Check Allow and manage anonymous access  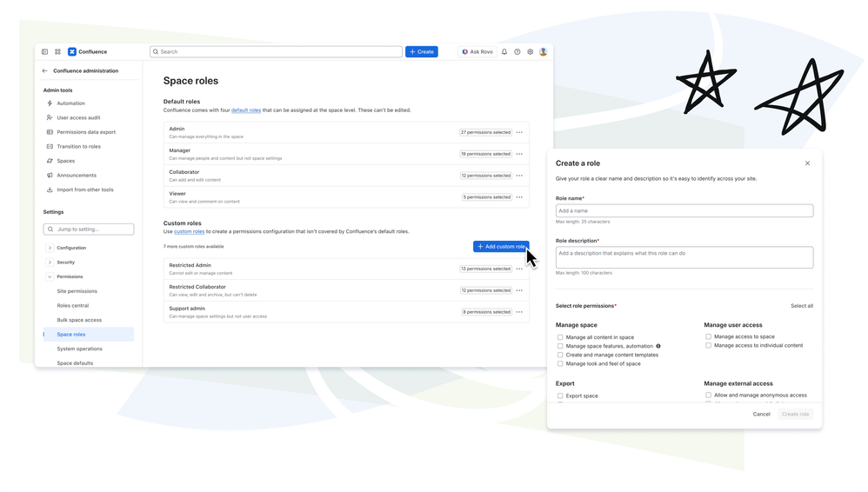(x=708, y=396)
